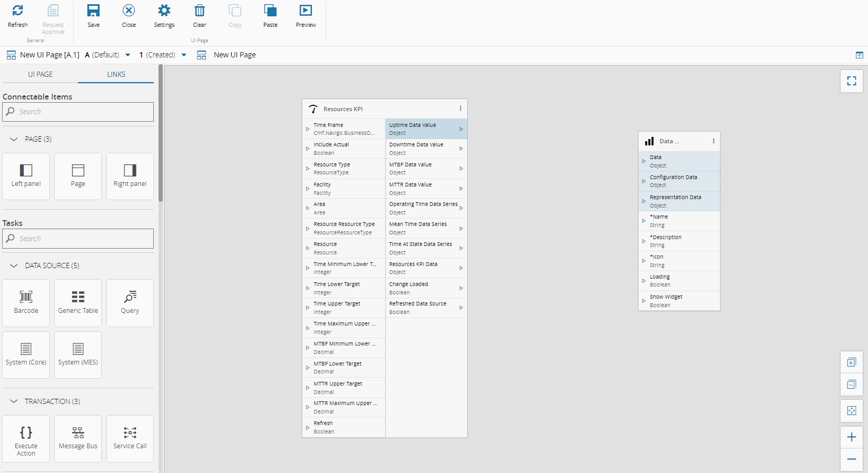This screenshot has height=473, width=868.
Task: Select the Service Call transaction
Action: (x=130, y=438)
